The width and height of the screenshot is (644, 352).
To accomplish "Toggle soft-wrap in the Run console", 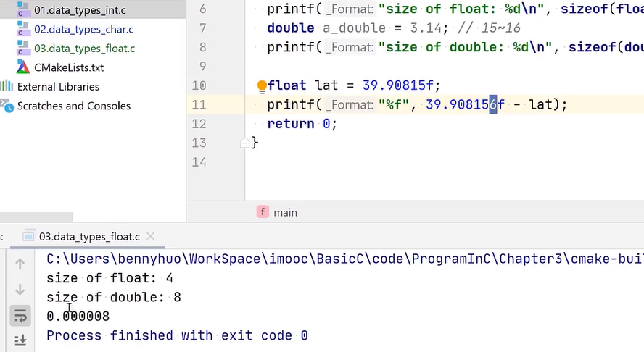I will coord(20,315).
